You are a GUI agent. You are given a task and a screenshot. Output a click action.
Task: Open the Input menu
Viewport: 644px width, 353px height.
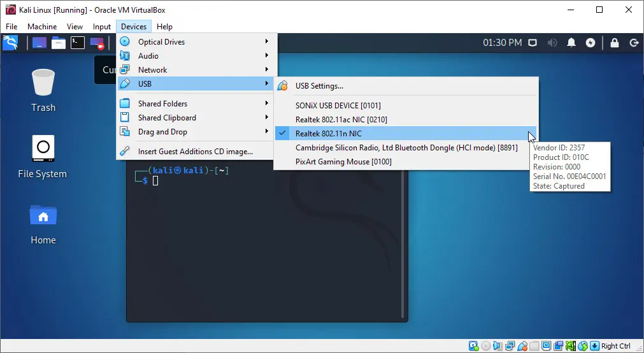pos(101,27)
